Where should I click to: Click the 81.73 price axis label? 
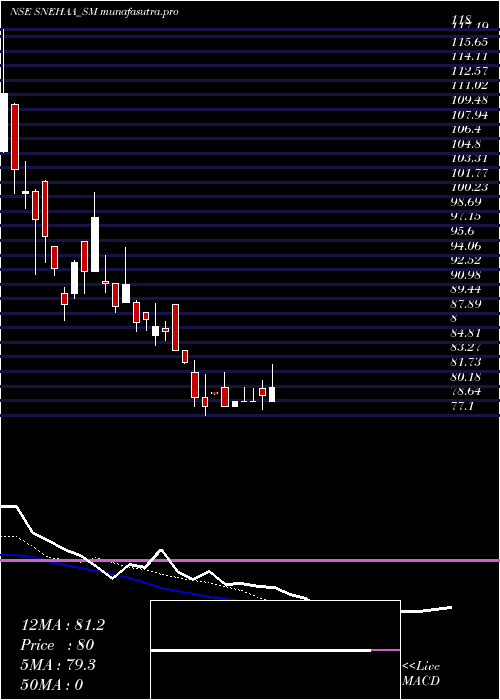[466, 362]
